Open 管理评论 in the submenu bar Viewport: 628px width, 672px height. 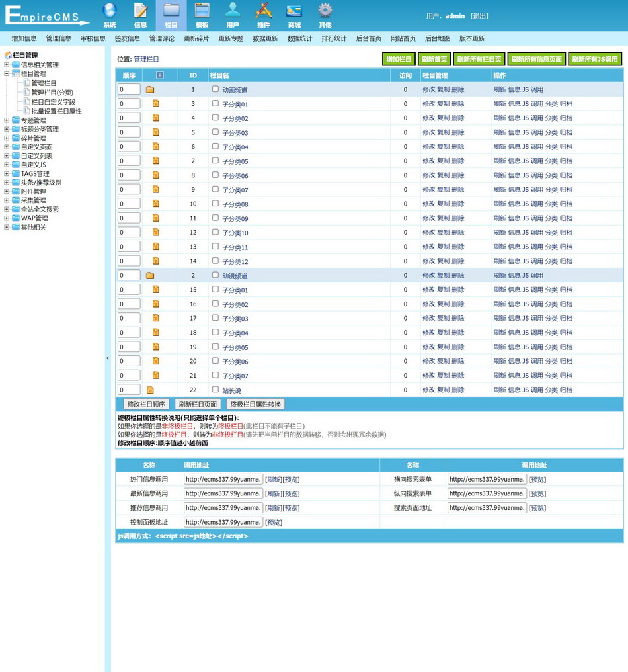(162, 38)
